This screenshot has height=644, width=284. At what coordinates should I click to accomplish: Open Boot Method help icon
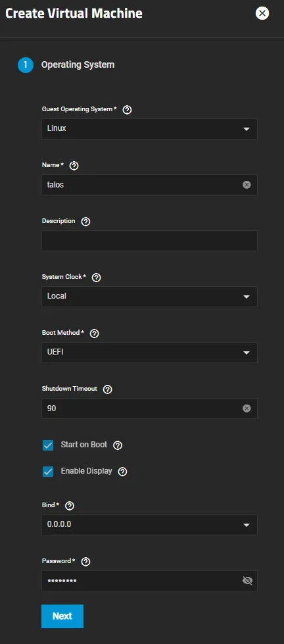(x=94, y=333)
